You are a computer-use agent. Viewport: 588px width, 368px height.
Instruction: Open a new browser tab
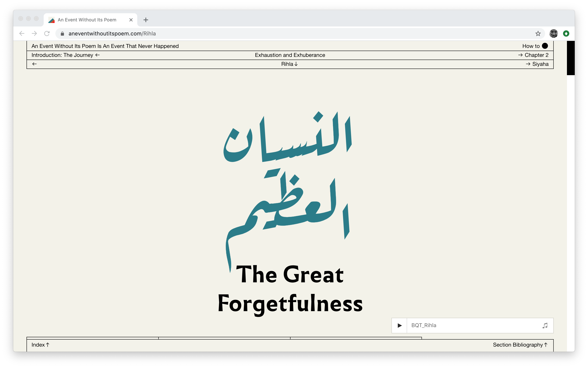(x=146, y=20)
